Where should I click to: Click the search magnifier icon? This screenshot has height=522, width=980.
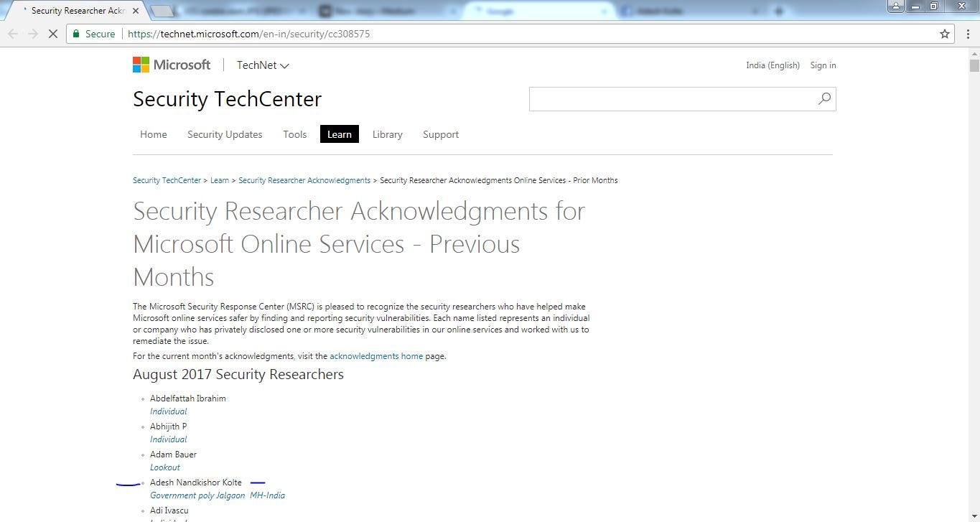[824, 98]
